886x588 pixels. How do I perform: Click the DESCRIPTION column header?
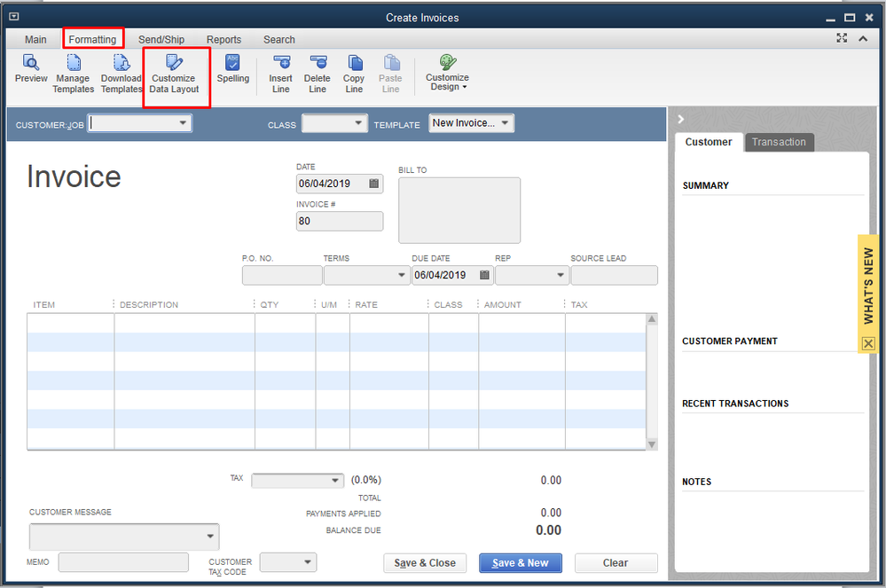pos(149,304)
